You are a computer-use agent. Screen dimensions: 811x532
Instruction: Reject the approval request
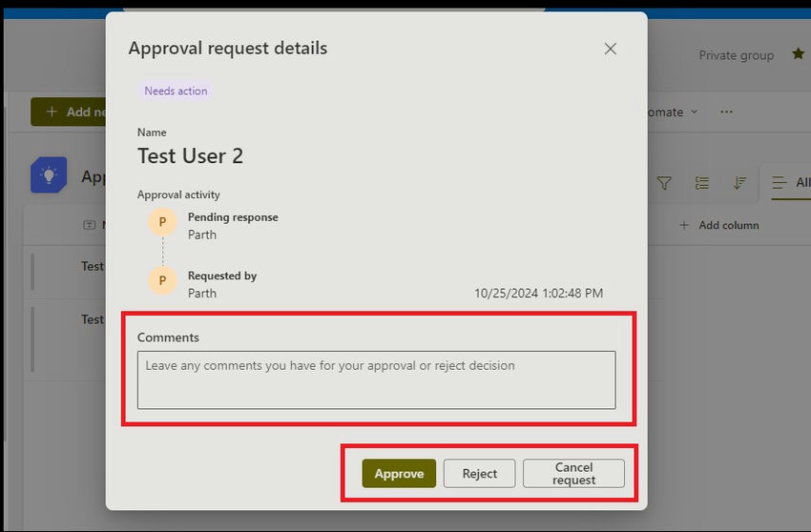tap(479, 473)
